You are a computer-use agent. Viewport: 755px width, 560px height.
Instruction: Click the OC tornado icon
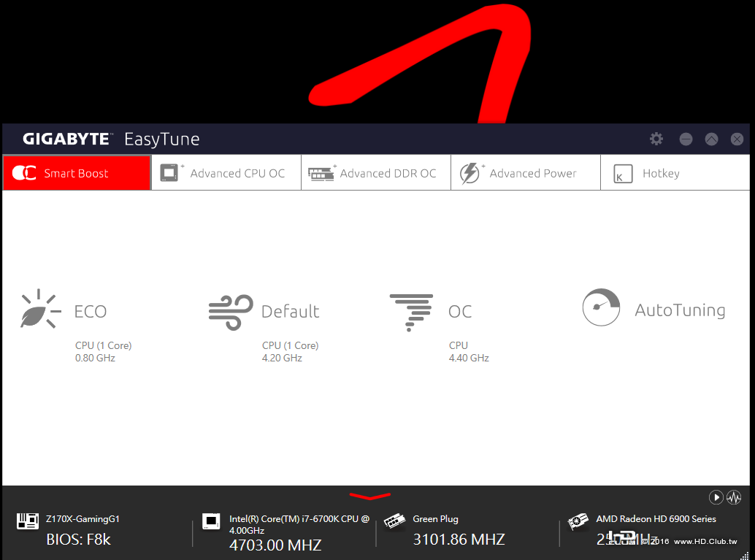(411, 312)
